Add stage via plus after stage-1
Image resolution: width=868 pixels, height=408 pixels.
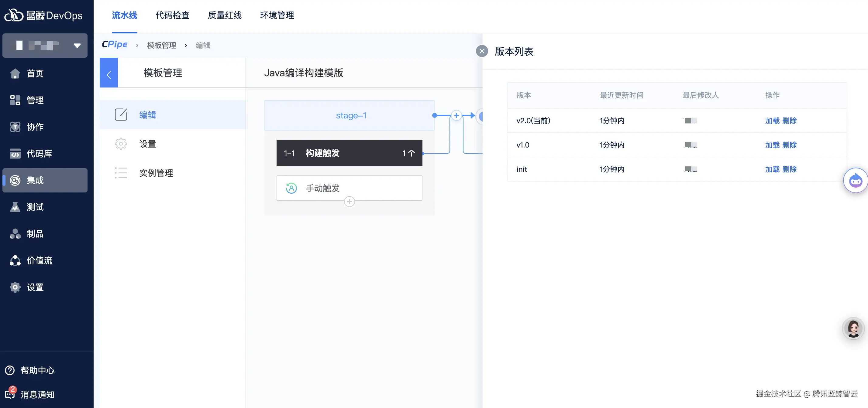456,115
